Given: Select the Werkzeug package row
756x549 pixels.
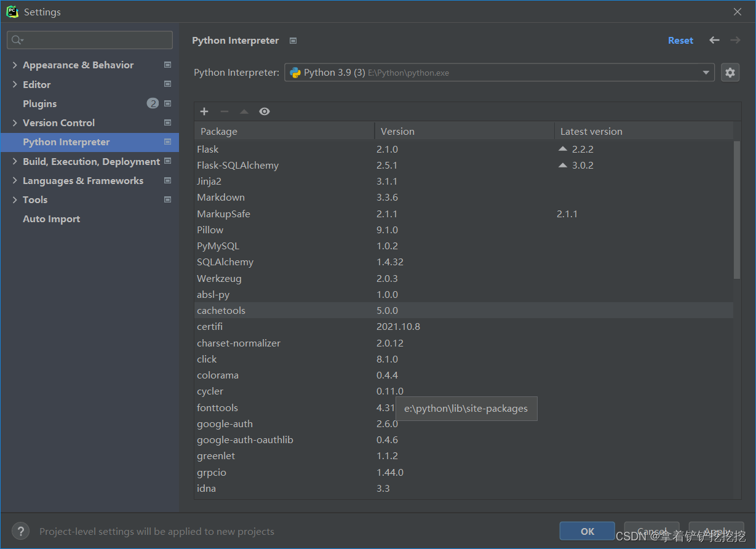Looking at the screenshot, I should click(x=464, y=278).
